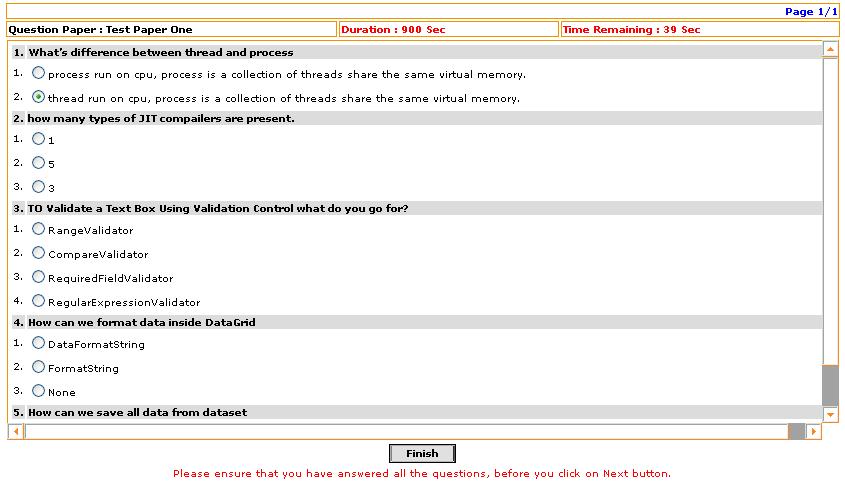Select the RangeValidator radio button

click(x=38, y=229)
